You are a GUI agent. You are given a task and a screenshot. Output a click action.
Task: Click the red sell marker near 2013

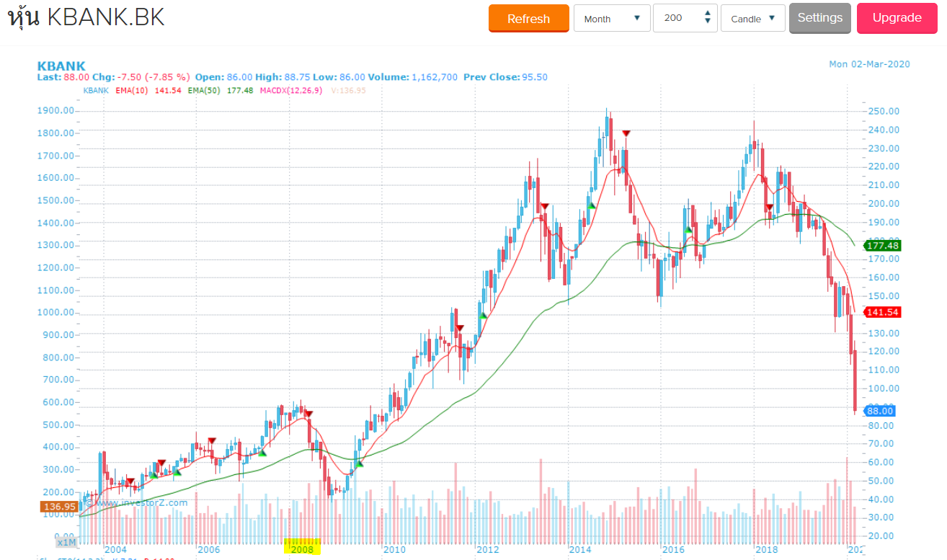tap(545, 207)
